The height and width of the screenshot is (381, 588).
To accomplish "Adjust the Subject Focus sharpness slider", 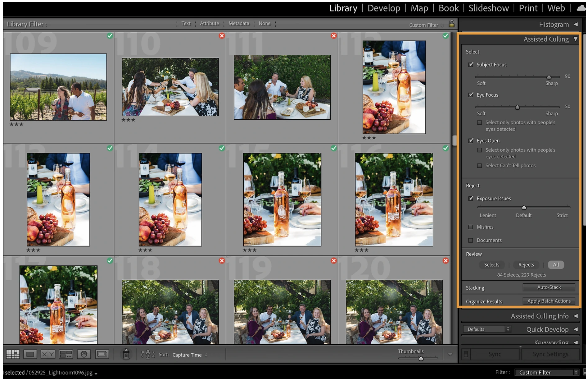I will pyautogui.click(x=549, y=76).
